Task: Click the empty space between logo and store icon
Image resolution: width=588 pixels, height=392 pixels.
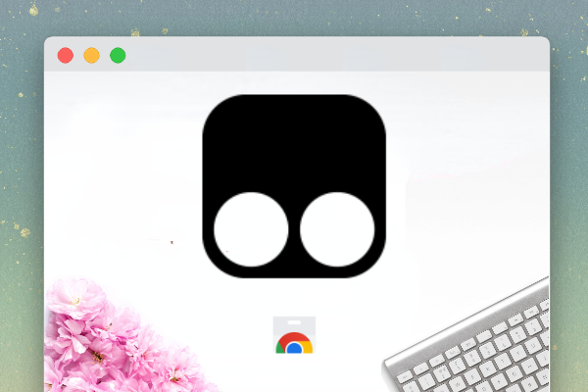Action: click(x=294, y=294)
